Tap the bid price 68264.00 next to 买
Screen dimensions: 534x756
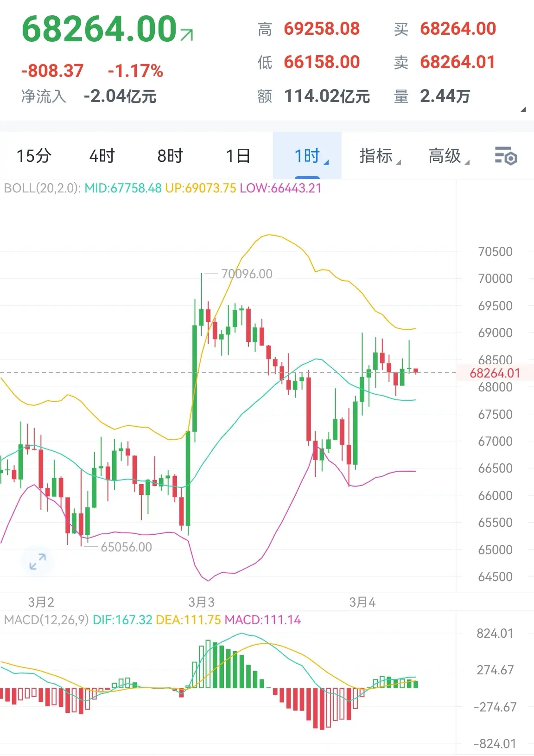click(x=458, y=29)
